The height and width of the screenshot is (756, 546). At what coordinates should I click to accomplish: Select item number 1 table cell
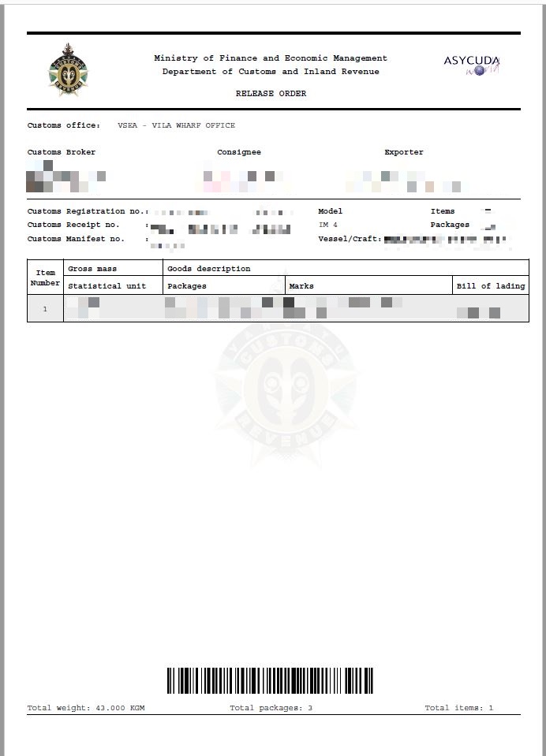[45, 309]
